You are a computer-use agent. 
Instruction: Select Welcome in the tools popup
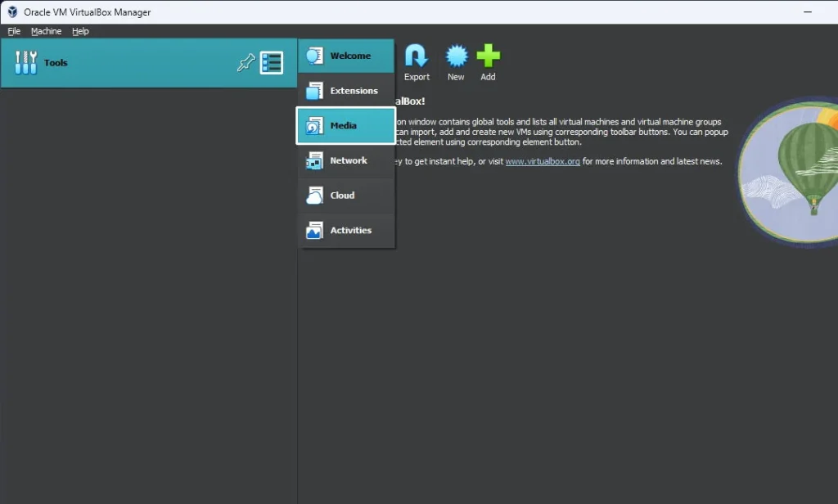click(346, 56)
